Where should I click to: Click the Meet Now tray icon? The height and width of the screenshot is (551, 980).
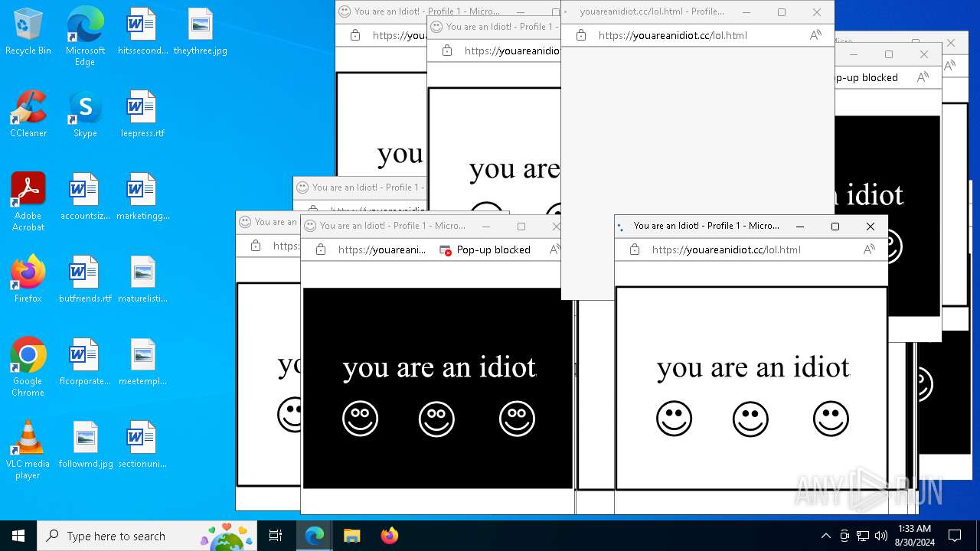tap(844, 536)
